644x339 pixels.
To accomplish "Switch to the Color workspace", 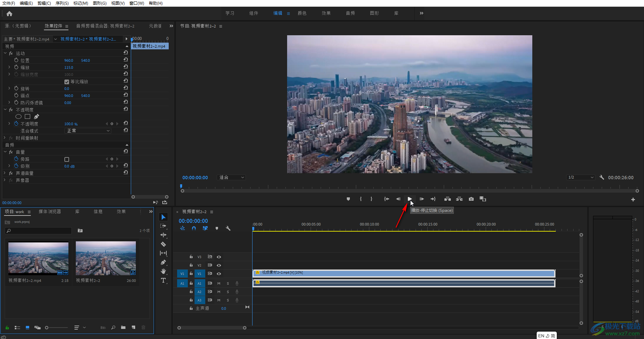I will coord(302,13).
